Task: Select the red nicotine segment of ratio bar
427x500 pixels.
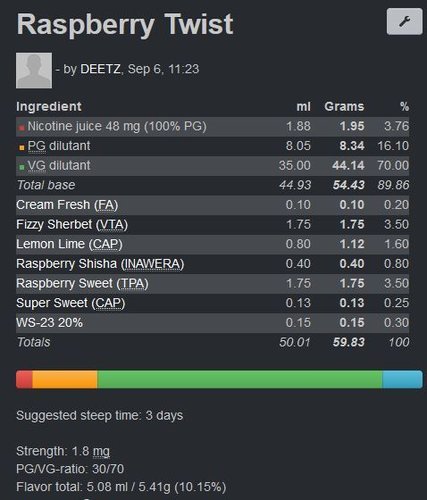Action: point(24,379)
